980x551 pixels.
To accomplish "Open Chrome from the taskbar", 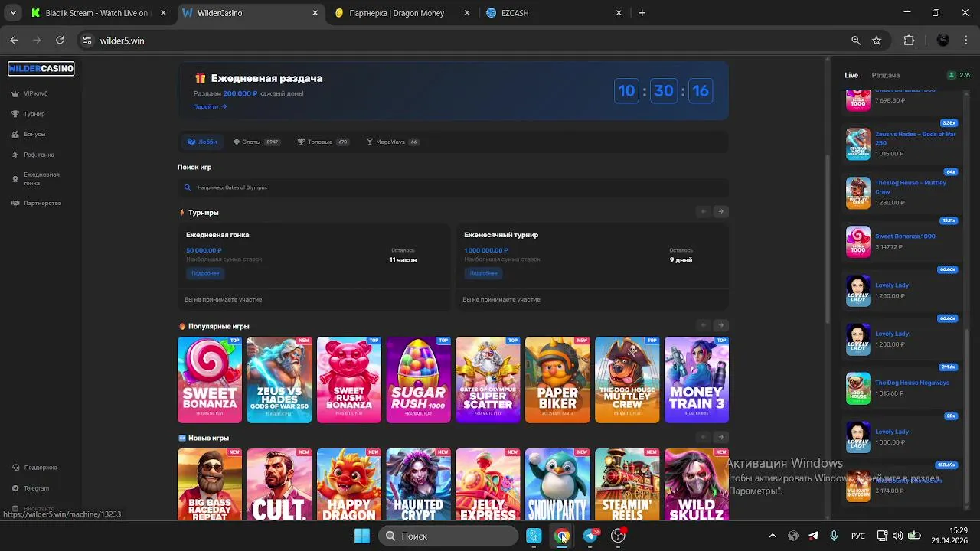I will pos(562,536).
